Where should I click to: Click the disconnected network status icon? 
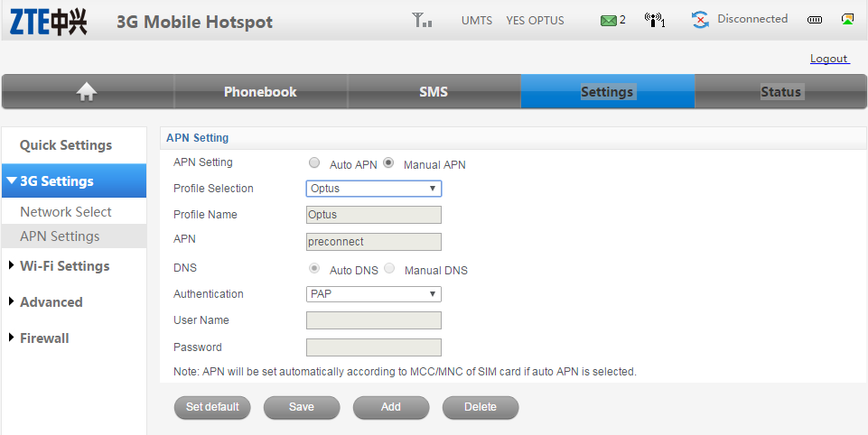(700, 20)
